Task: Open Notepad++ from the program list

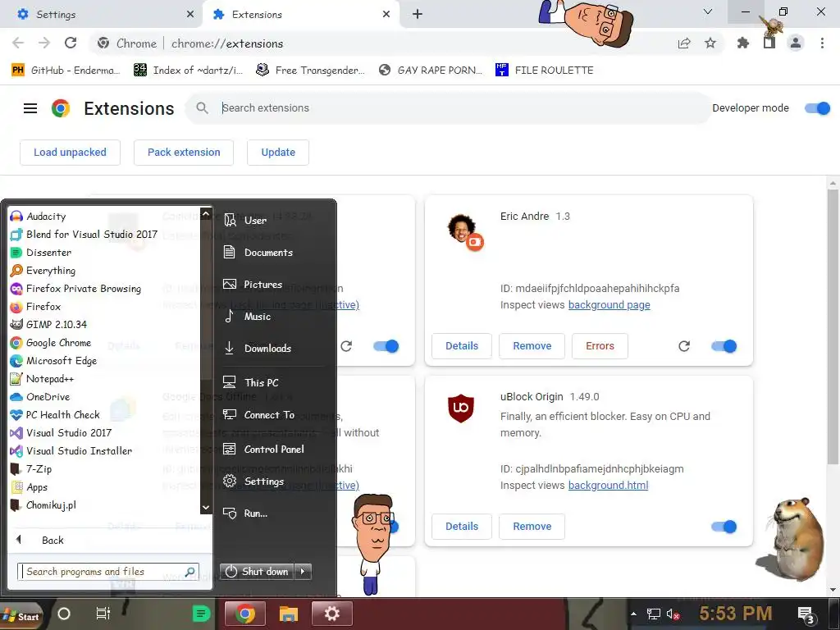Action: 43,379
